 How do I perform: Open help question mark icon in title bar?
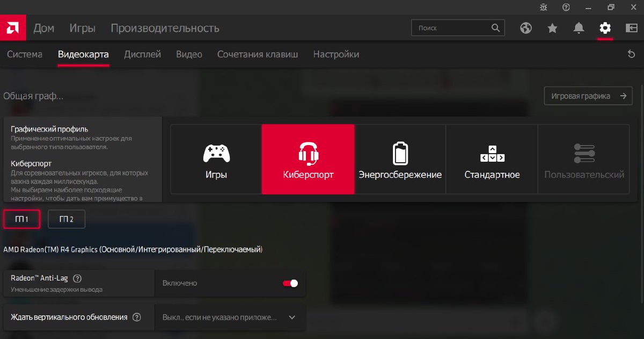click(566, 7)
